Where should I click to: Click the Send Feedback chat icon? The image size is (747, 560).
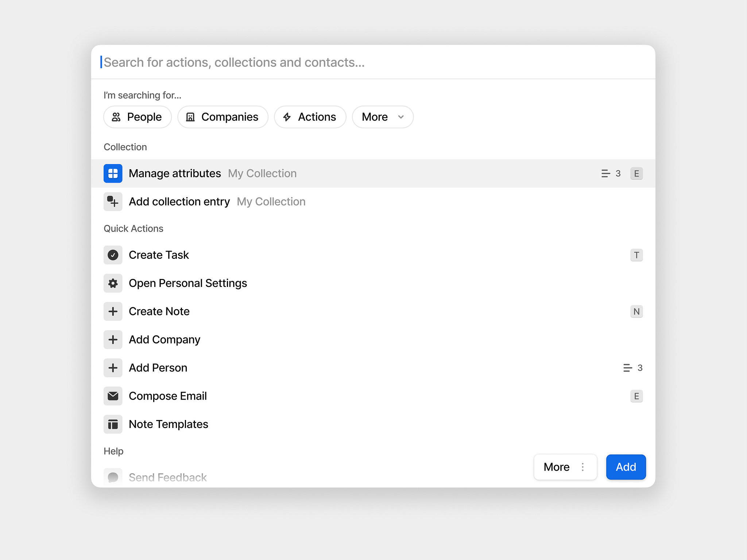[113, 476]
